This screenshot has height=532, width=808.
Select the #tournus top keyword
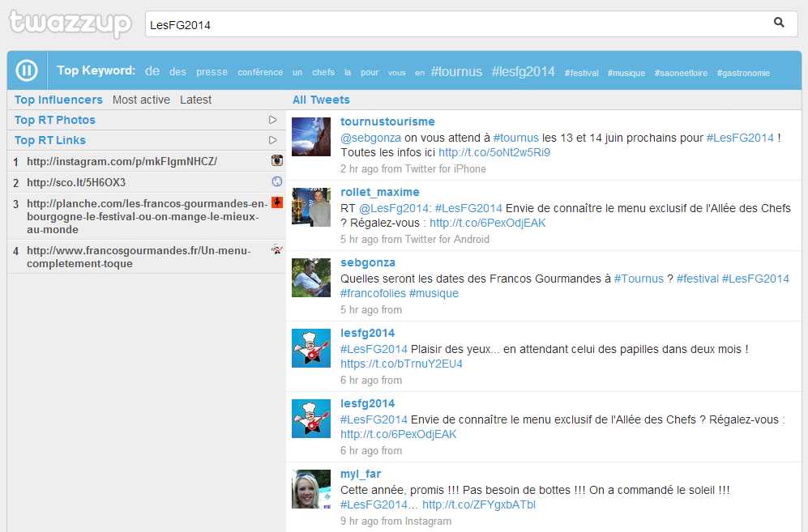pyautogui.click(x=456, y=71)
